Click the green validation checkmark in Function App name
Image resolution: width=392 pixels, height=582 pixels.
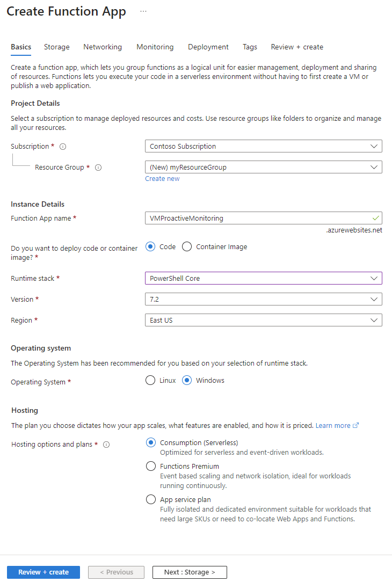[375, 218]
